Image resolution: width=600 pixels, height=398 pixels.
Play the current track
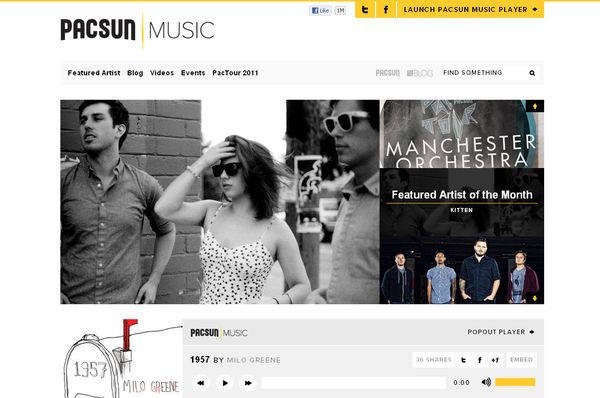point(225,383)
